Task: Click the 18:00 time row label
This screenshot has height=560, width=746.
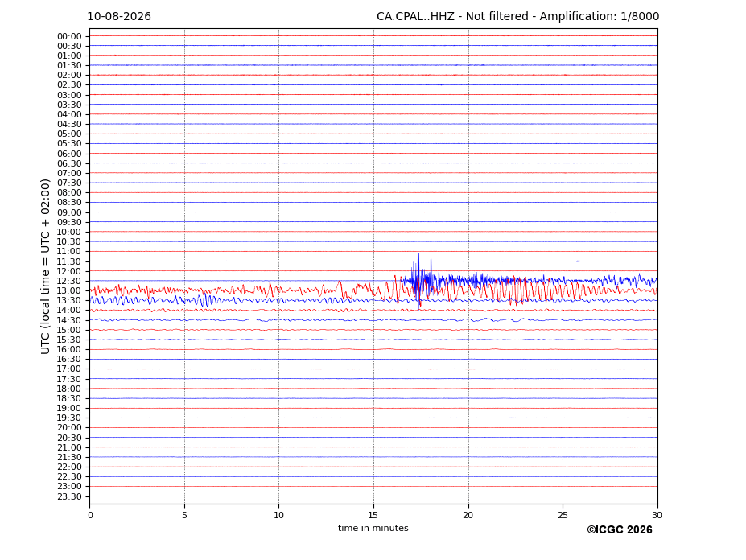Action: [69, 389]
